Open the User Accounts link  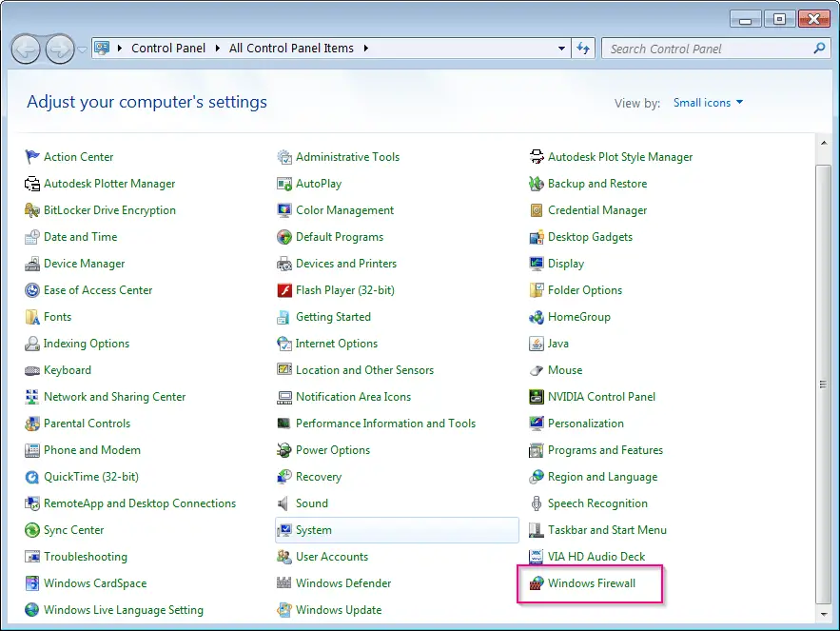coord(332,557)
